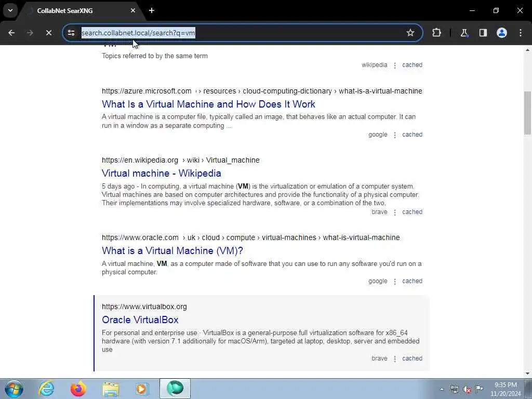Image resolution: width=532 pixels, height=399 pixels.
Task: Click the page's vertical scrollbar thumb
Action: (x=527, y=113)
